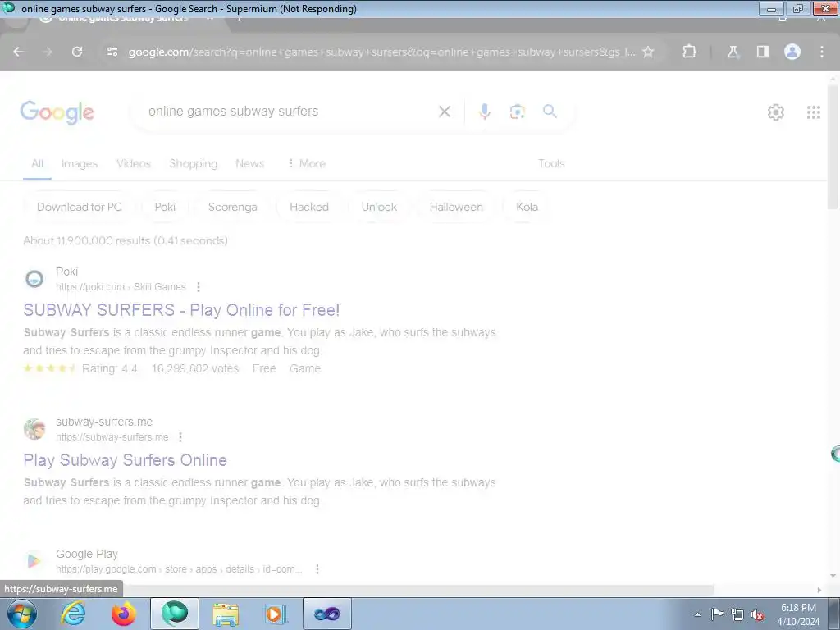Open Windows Explorer folder taskbar icon

click(x=226, y=614)
